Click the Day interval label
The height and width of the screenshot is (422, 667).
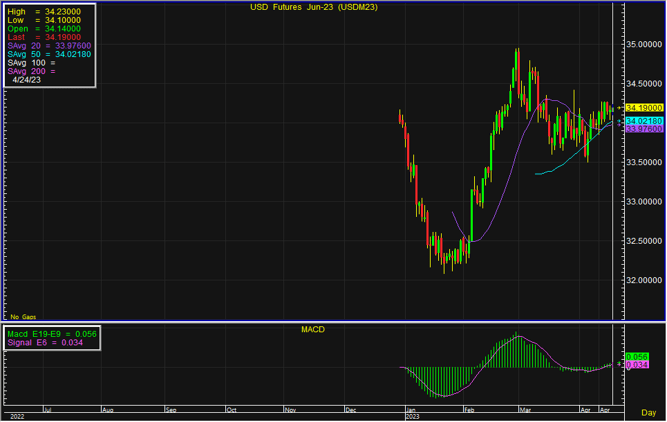coord(648,413)
